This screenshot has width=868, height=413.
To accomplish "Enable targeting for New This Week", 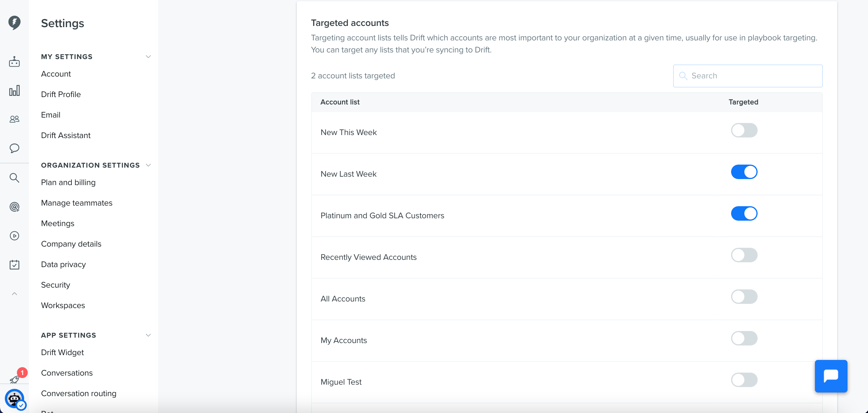I will (744, 130).
